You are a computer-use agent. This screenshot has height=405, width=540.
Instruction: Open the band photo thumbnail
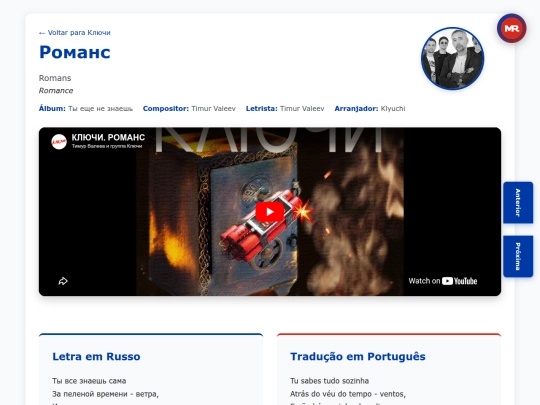453,59
